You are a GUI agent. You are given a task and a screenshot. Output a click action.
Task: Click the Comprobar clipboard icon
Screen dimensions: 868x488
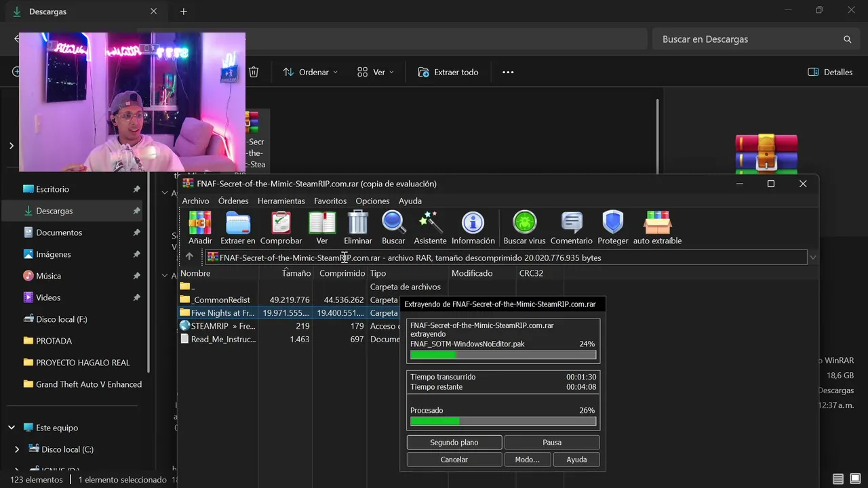pos(281,222)
